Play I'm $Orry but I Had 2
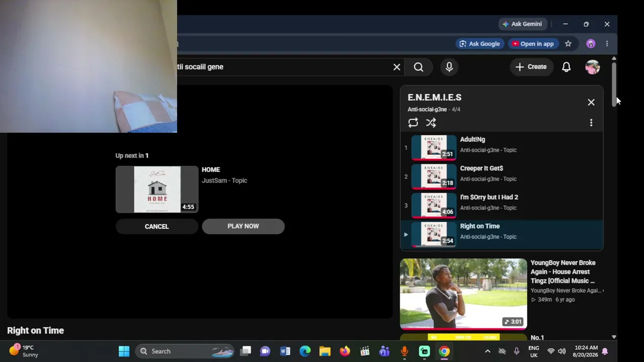 489,198
